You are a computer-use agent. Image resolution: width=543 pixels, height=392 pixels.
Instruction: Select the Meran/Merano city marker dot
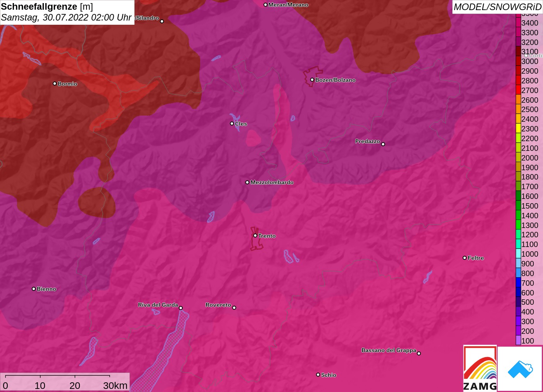(x=265, y=5)
